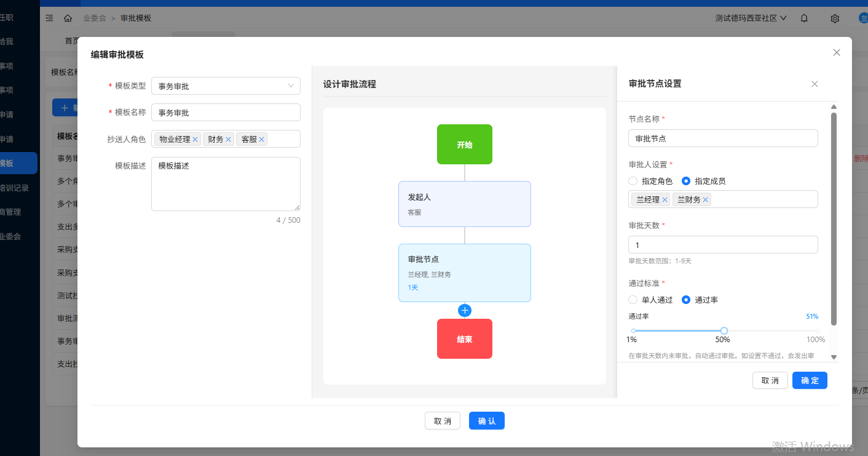The width and height of the screenshot is (868, 456).
Task: Remove the 客服 tag from 抄送人角色
Action: pyautogui.click(x=262, y=140)
